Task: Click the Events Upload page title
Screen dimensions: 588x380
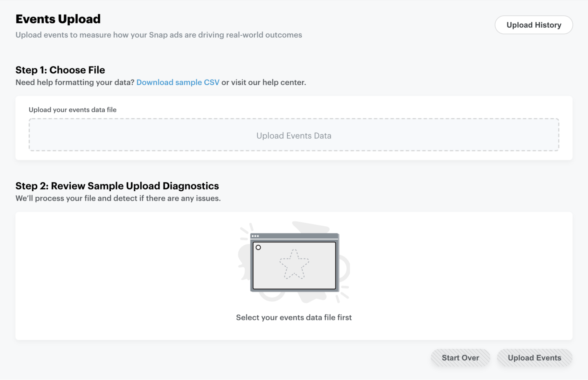Action: click(x=58, y=19)
